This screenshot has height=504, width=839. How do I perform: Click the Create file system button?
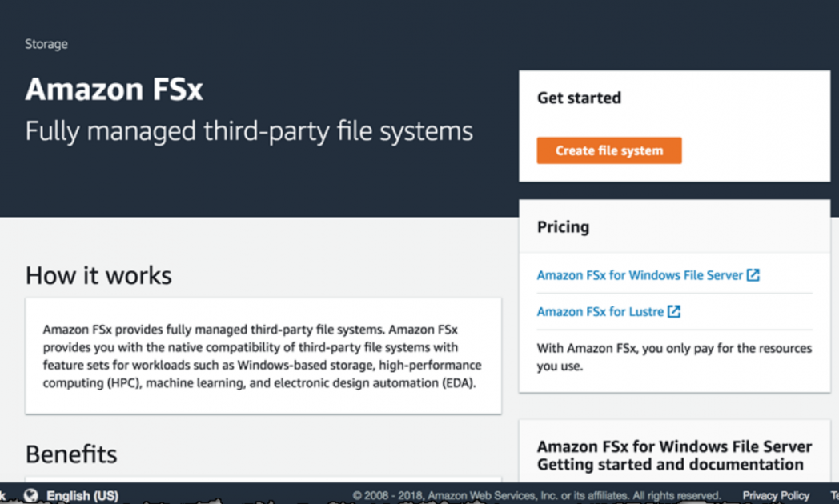coord(608,150)
